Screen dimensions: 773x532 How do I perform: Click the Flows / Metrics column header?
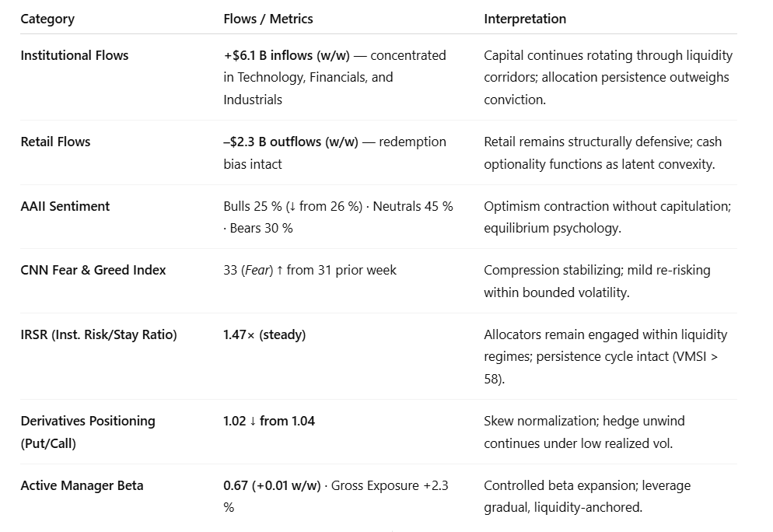click(268, 19)
